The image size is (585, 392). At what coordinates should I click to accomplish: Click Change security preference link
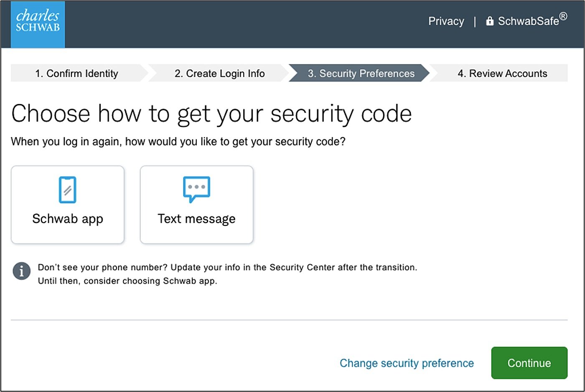tap(407, 363)
